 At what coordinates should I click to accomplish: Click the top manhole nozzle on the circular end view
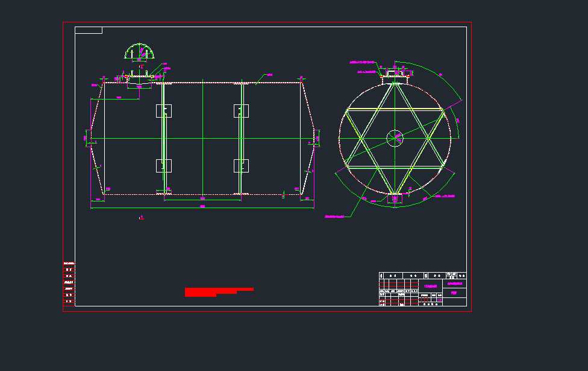395,76
